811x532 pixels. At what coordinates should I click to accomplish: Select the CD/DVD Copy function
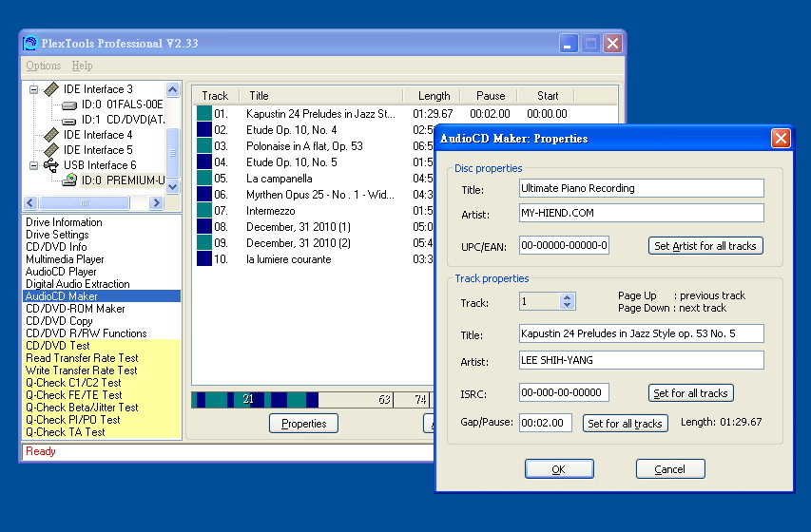[59, 321]
